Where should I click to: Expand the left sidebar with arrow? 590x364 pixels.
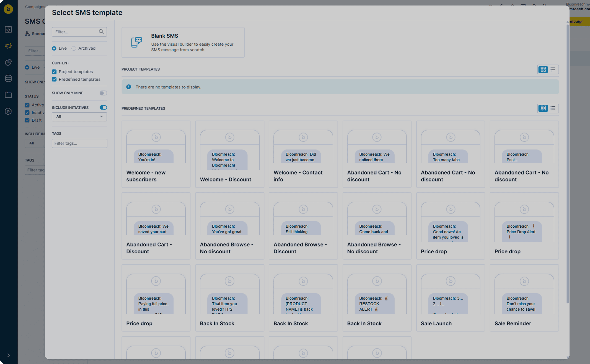8,355
